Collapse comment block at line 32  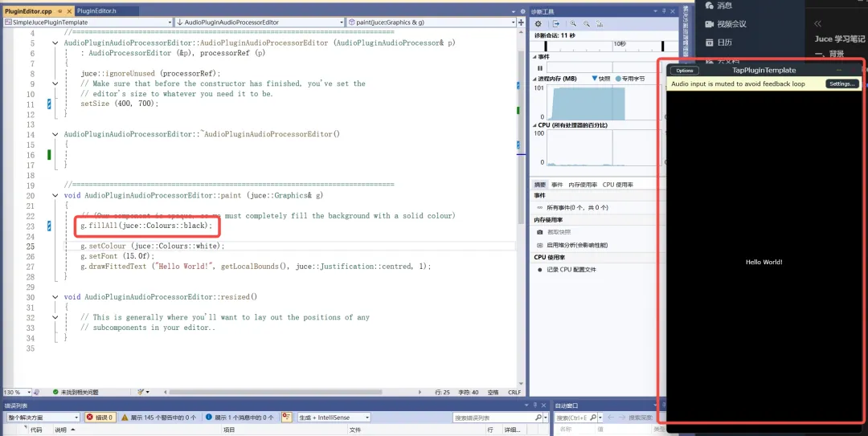point(55,318)
